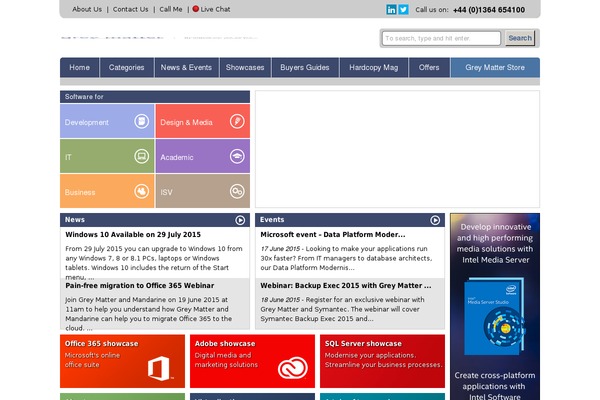Image resolution: width=600 pixels, height=400 pixels.
Task: Open the Office 365 showcase banner
Action: (122, 361)
